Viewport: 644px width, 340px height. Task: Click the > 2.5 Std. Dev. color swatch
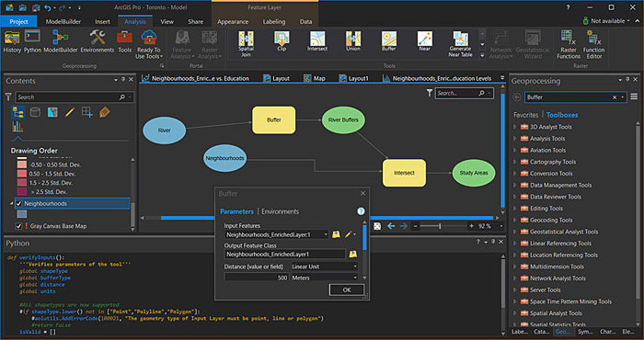tap(22, 191)
